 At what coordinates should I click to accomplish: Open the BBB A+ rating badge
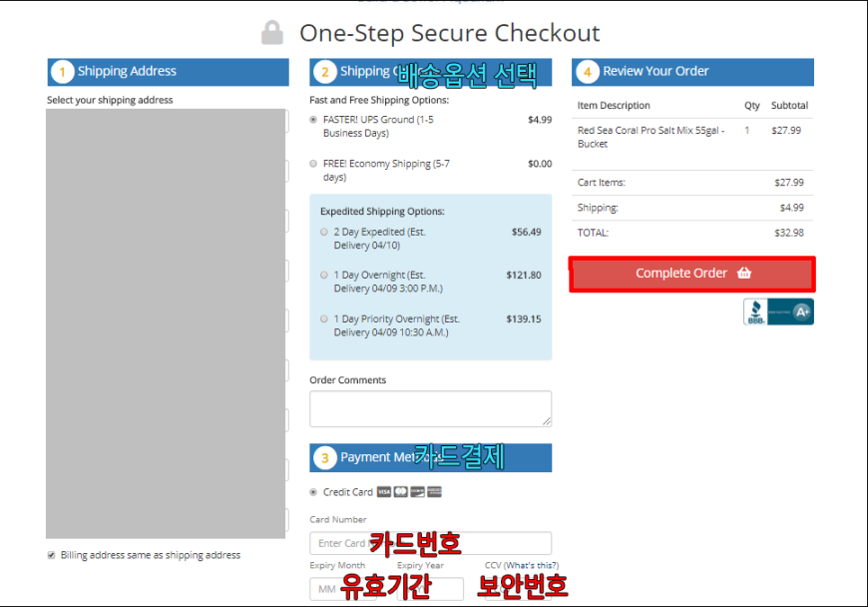(x=778, y=311)
